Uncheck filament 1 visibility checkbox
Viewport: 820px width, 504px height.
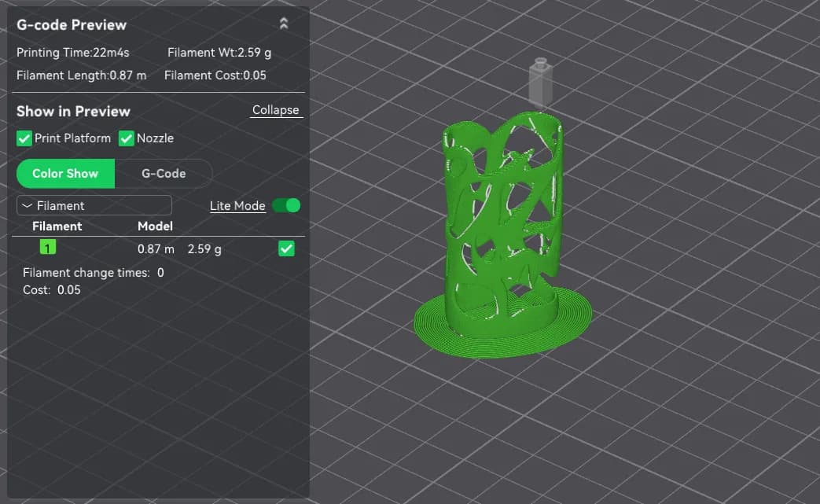286,249
